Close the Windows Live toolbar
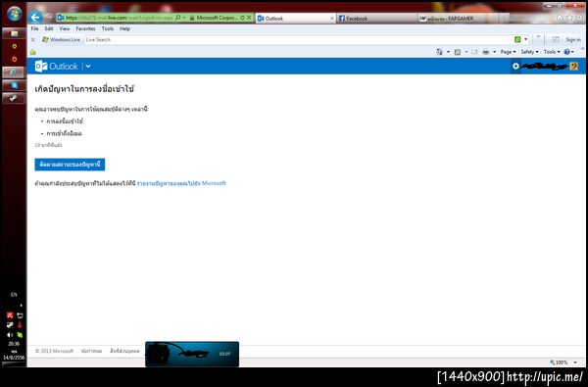Viewport: 588px width, 387px height. pyautogui.click(x=33, y=40)
